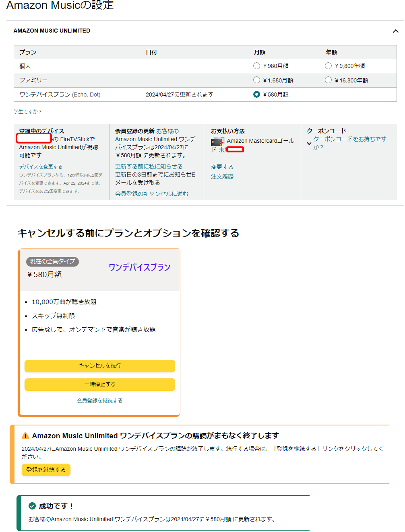
Task: Select the ¥980 monthly individual plan
Action: point(256,66)
